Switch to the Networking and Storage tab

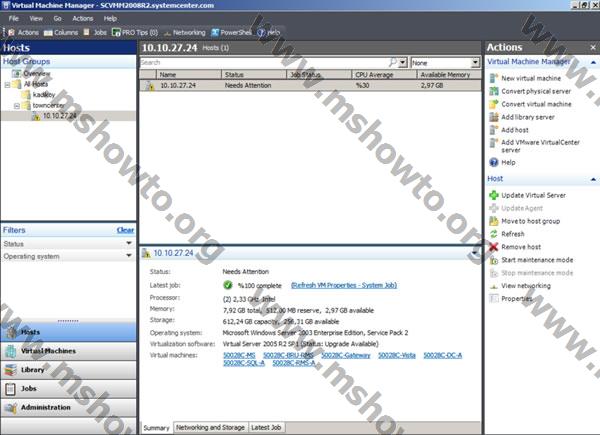pos(210,427)
